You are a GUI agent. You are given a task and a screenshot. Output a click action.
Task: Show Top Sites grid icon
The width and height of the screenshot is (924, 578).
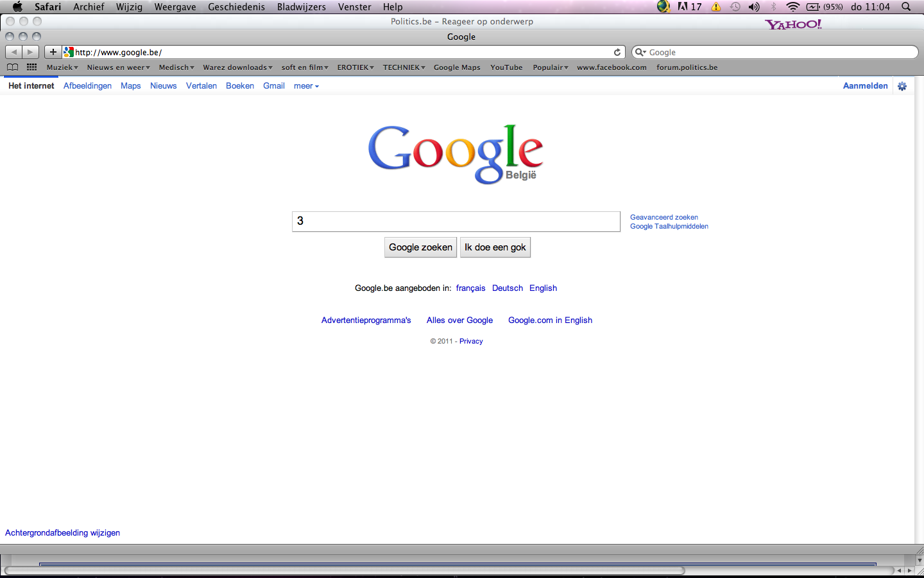(x=31, y=67)
